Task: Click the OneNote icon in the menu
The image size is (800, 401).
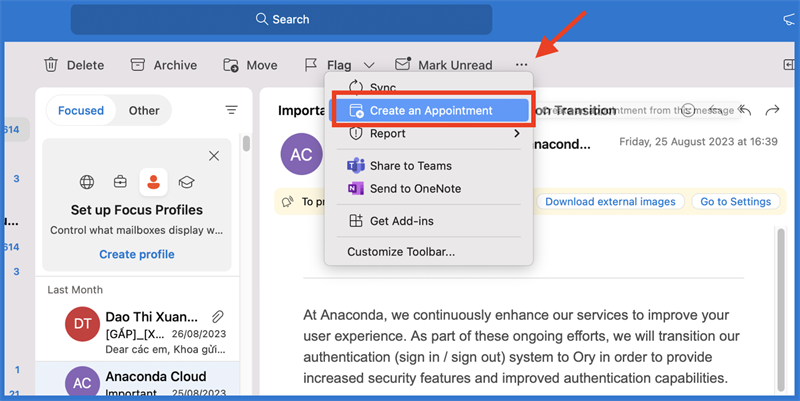Action: pyautogui.click(x=356, y=188)
